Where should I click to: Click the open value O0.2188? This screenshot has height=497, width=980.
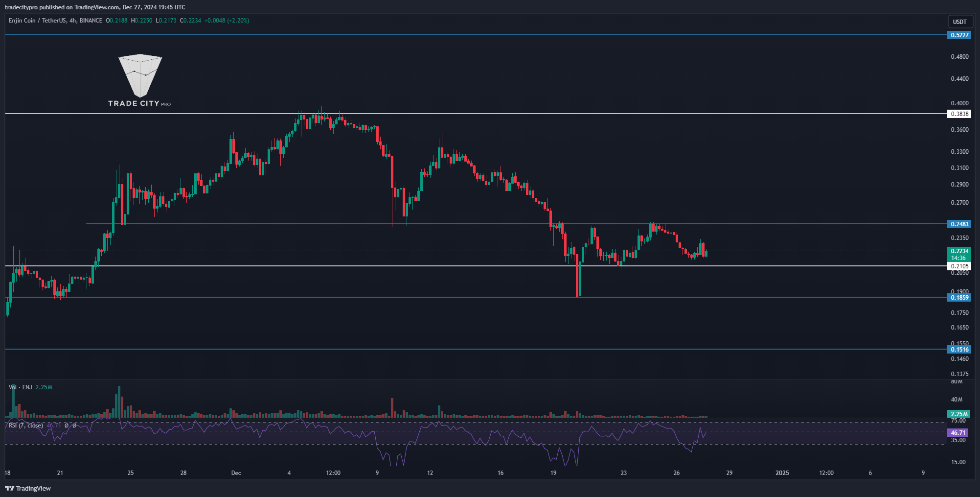click(x=116, y=21)
